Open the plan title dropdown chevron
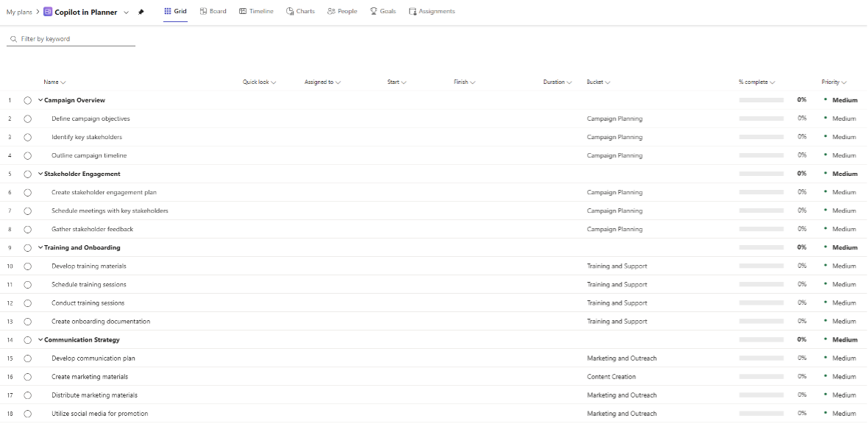This screenshot has height=424, width=868. pyautogui.click(x=126, y=13)
